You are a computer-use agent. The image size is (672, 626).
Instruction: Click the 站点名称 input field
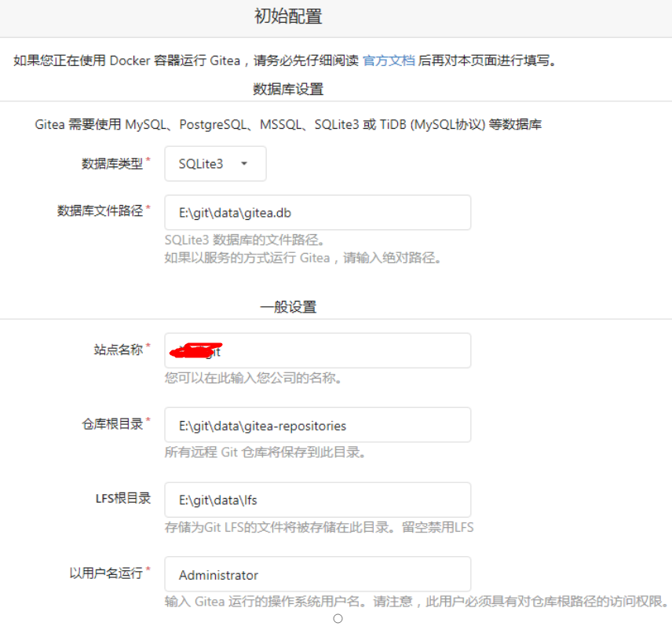tap(318, 350)
